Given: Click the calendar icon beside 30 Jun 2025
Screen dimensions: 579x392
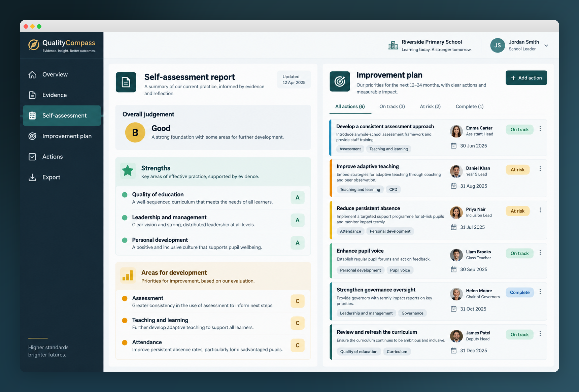Looking at the screenshot, I should click(454, 146).
